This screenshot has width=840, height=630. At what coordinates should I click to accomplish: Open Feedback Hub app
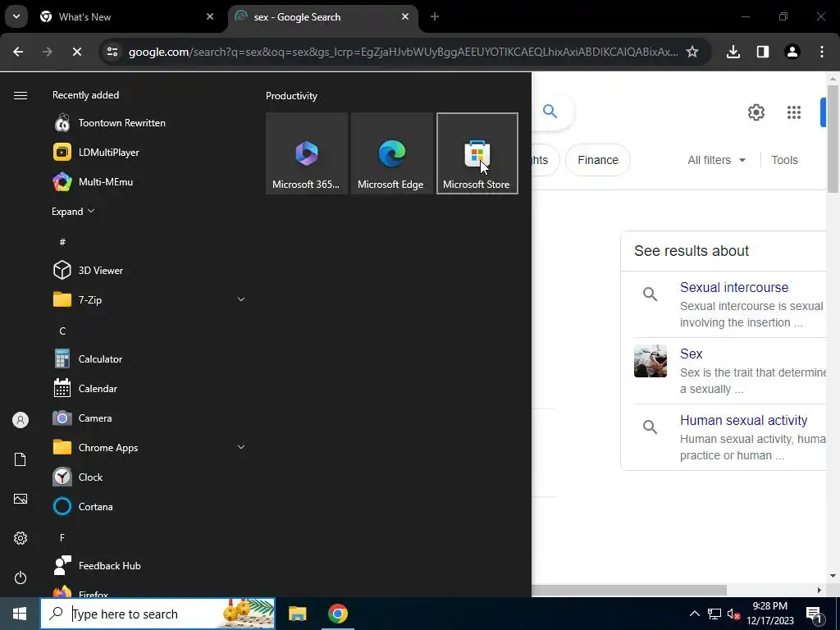(x=148, y=566)
